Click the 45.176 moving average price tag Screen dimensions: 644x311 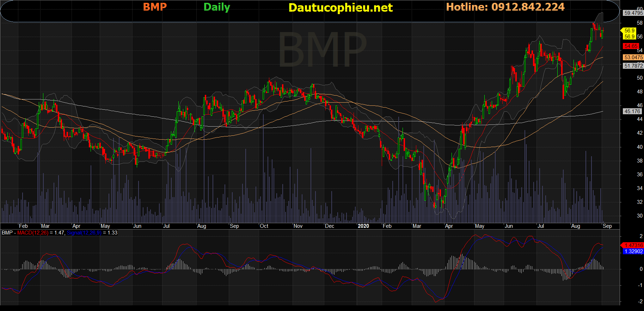tap(632, 111)
